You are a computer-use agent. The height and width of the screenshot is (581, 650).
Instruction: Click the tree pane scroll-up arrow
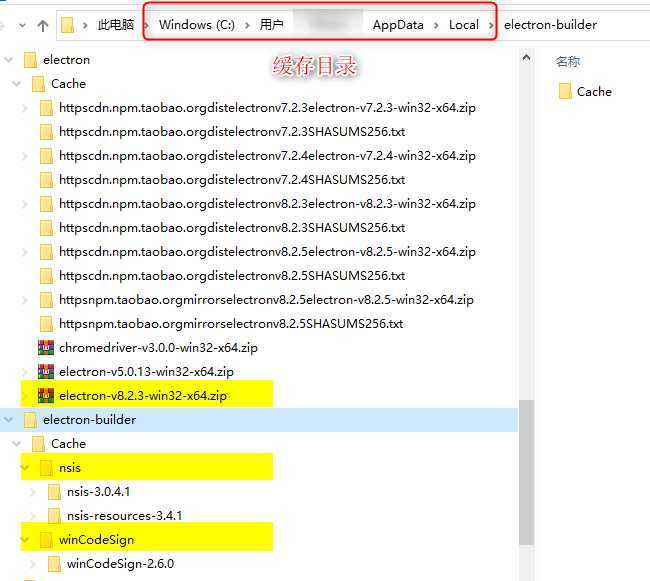pyautogui.click(x=526, y=58)
